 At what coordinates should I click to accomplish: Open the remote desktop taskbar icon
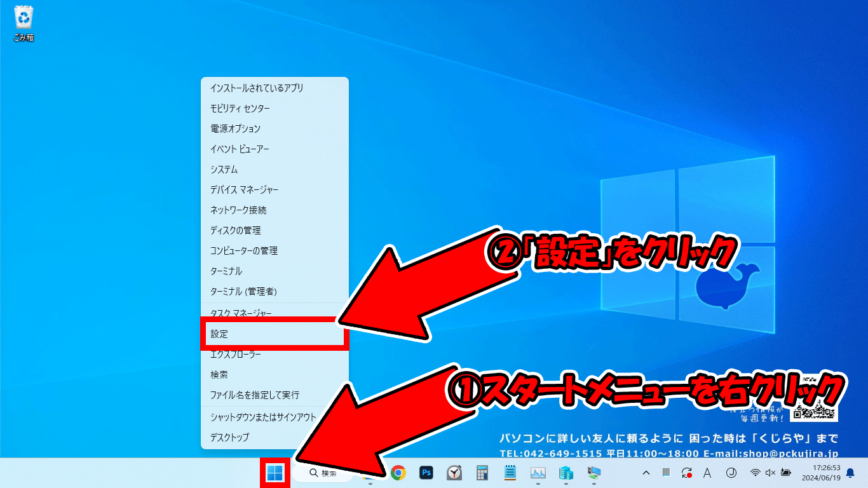[x=593, y=473]
